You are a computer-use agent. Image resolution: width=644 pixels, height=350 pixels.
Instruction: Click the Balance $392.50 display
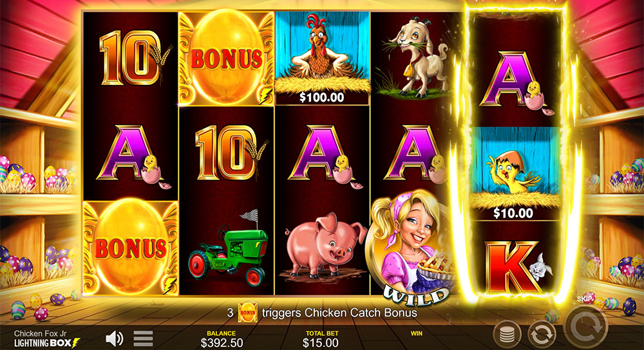pyautogui.click(x=222, y=339)
